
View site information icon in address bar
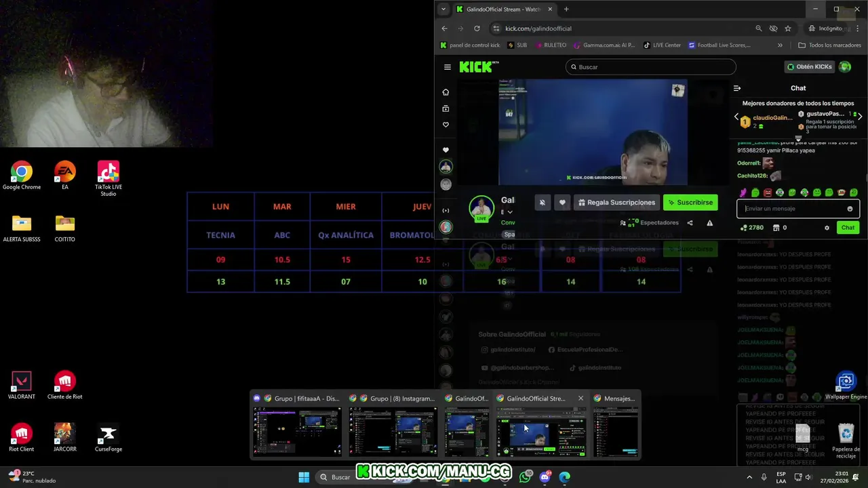coord(496,28)
